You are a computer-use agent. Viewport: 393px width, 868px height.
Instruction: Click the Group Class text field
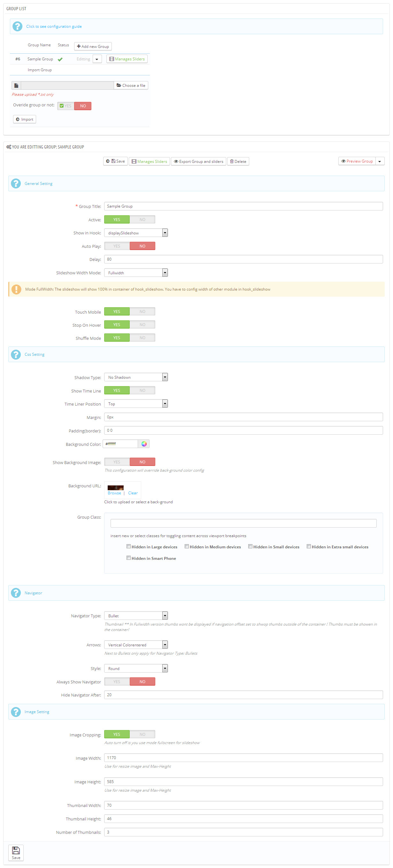click(x=243, y=523)
